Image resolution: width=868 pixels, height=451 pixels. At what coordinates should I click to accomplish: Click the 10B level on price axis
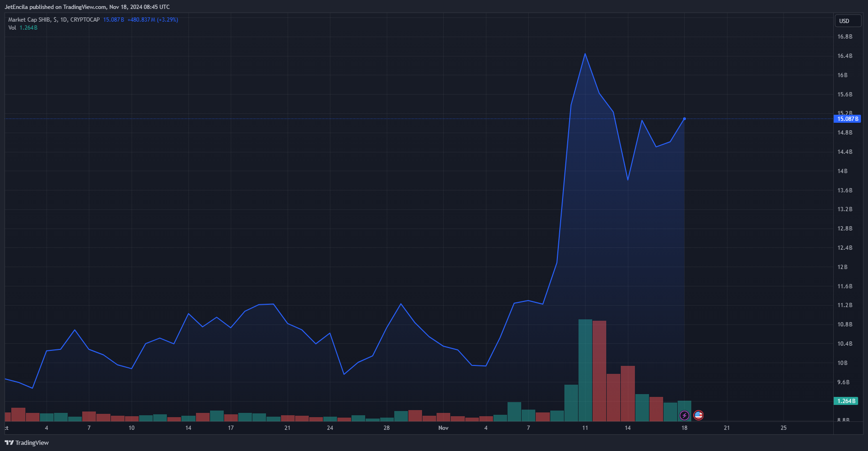point(842,363)
